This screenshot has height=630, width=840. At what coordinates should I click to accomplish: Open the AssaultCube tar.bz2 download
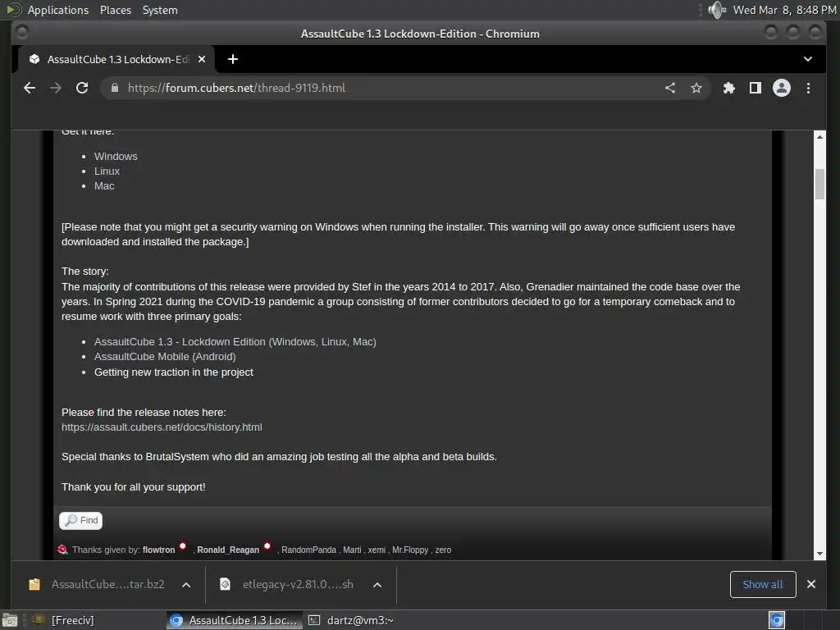pyautogui.click(x=97, y=584)
